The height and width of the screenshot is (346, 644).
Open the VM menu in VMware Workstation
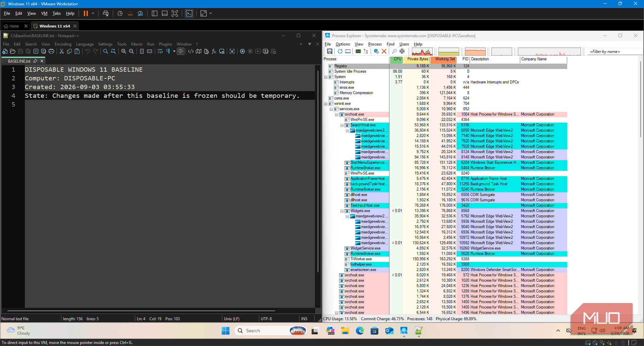44,13
